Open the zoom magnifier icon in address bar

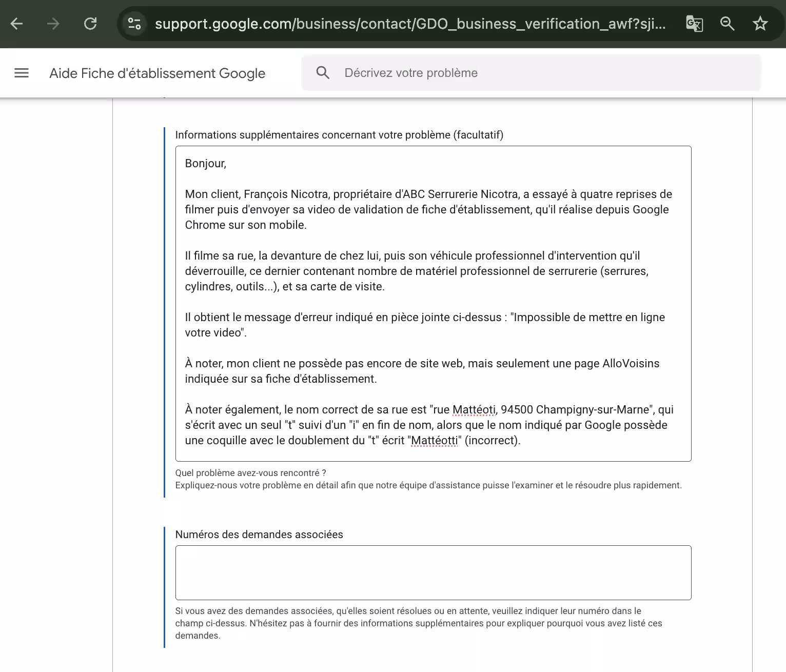[x=727, y=24]
